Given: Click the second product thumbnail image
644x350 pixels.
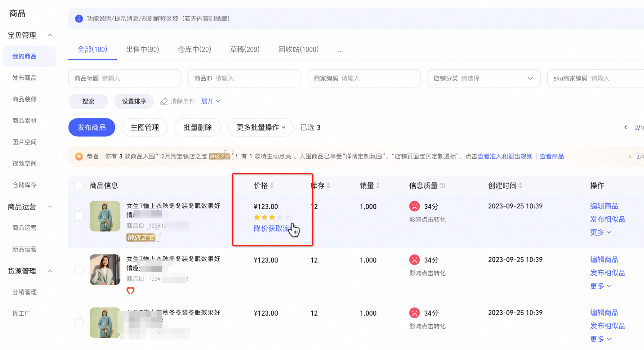Looking at the screenshot, I should coord(105,270).
